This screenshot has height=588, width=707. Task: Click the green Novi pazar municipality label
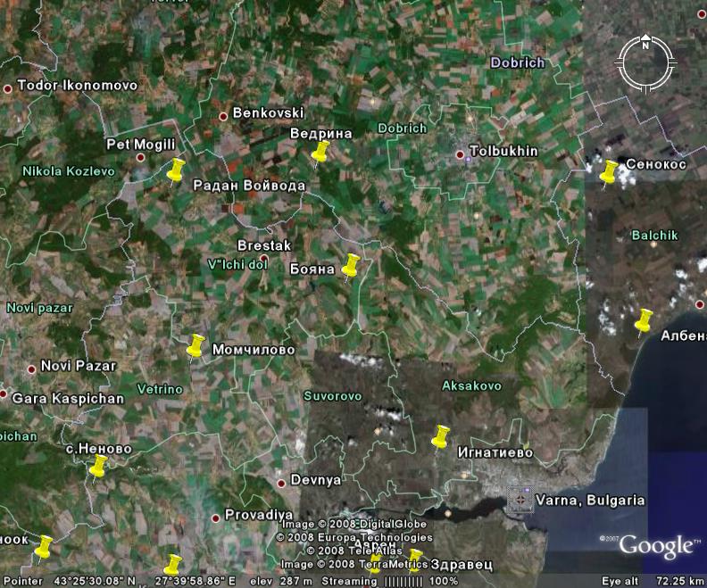point(39,308)
